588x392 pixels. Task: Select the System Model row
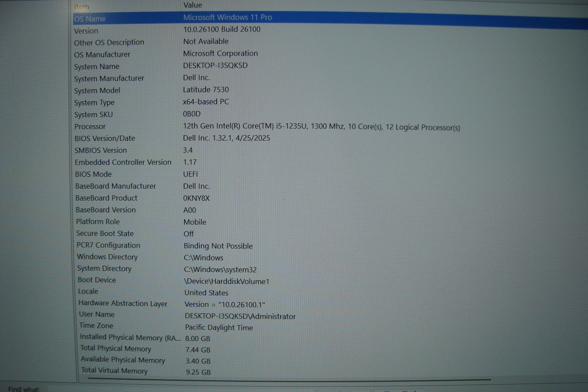tap(97, 90)
